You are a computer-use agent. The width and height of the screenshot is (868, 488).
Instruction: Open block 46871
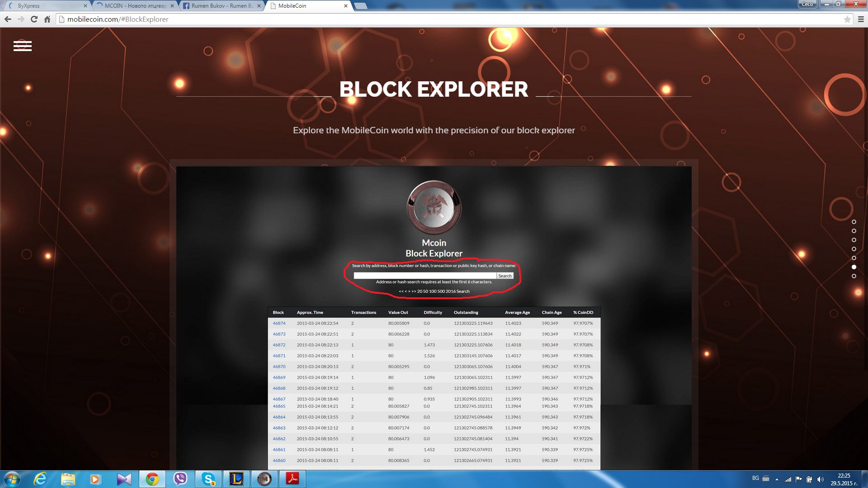pos(279,356)
